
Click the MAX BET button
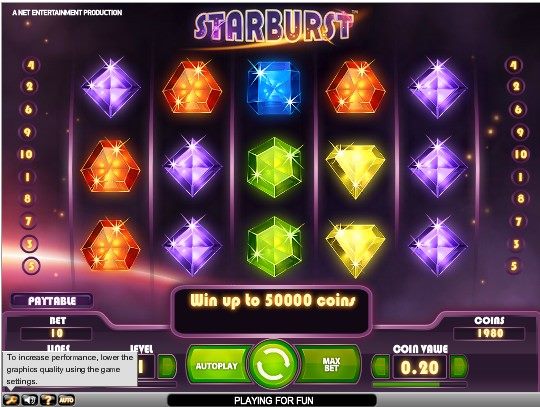[329, 365]
